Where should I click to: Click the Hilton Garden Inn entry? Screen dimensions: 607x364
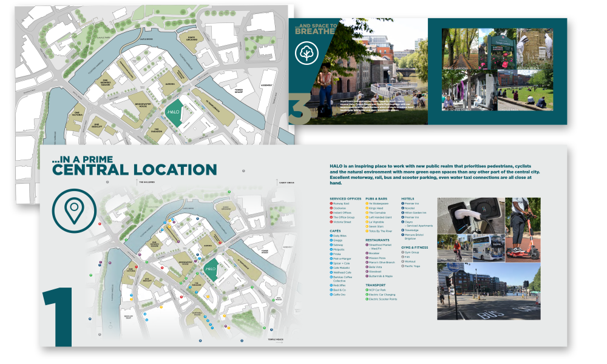[416, 212]
